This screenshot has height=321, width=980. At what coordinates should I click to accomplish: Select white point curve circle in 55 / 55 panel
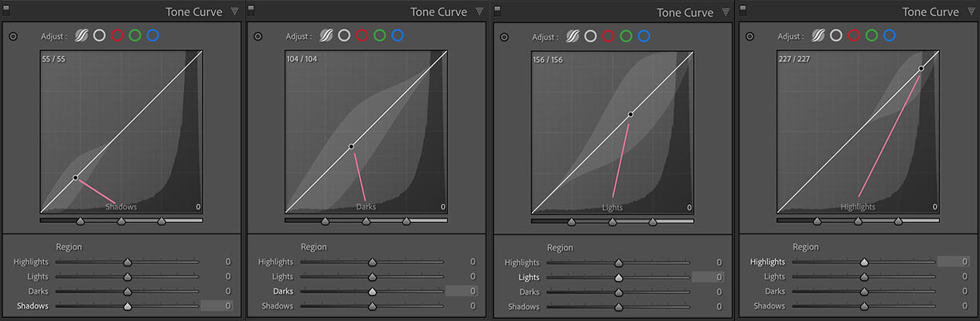pos(99,36)
